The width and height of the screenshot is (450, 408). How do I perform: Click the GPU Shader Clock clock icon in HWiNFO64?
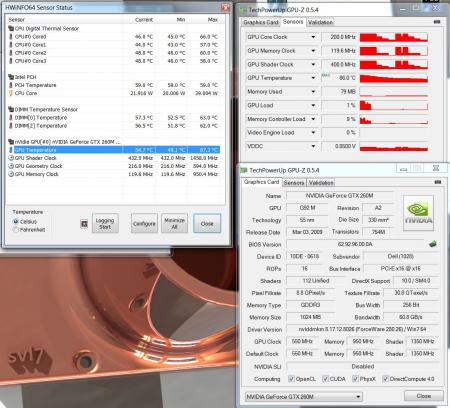[x=11, y=158]
